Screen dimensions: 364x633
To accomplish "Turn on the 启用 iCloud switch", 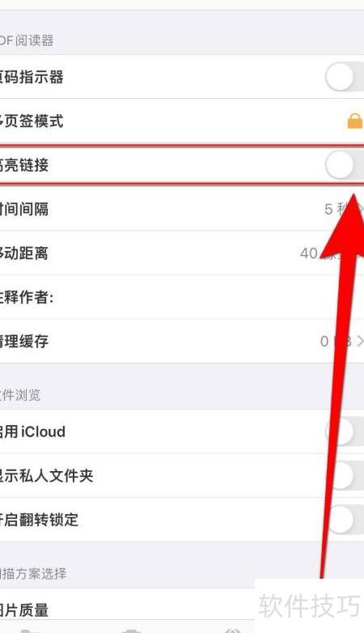I will click(345, 431).
